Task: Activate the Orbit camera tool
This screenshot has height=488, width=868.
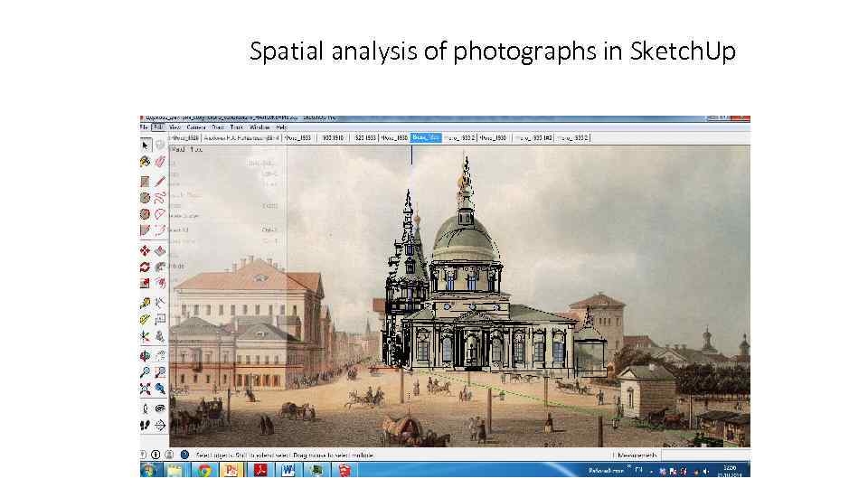Action: tap(145, 354)
